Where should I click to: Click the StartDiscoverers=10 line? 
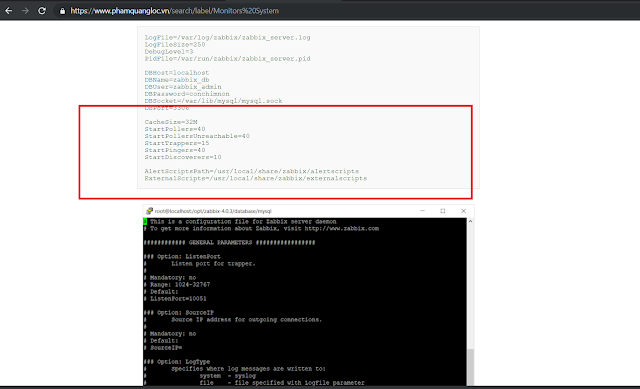coord(182,157)
